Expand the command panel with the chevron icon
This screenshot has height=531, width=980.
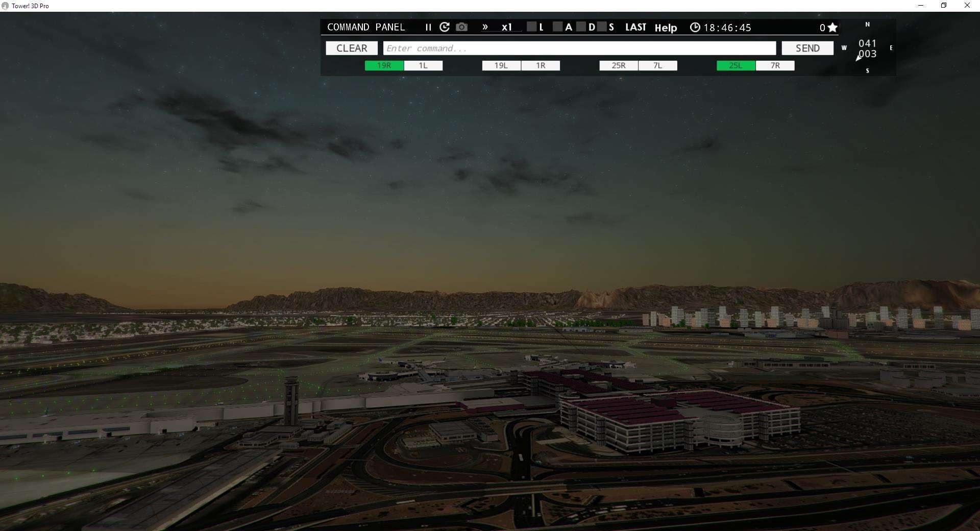tap(485, 27)
